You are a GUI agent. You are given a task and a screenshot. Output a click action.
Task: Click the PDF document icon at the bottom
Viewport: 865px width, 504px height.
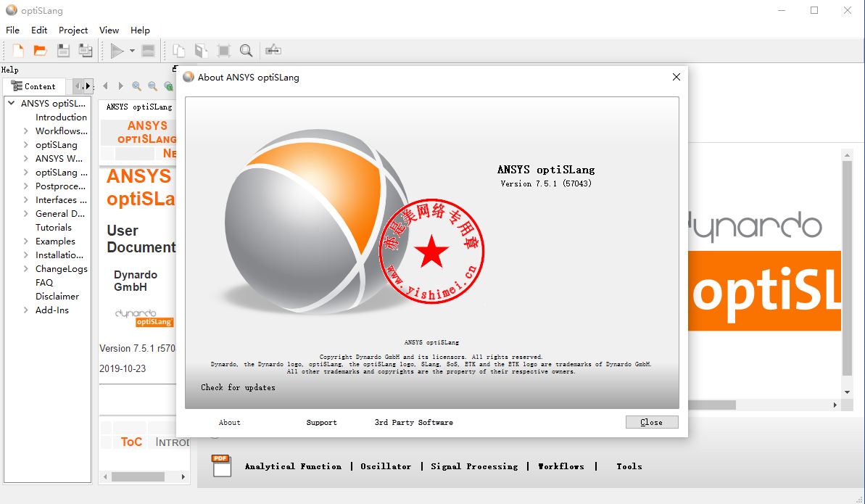click(x=222, y=466)
